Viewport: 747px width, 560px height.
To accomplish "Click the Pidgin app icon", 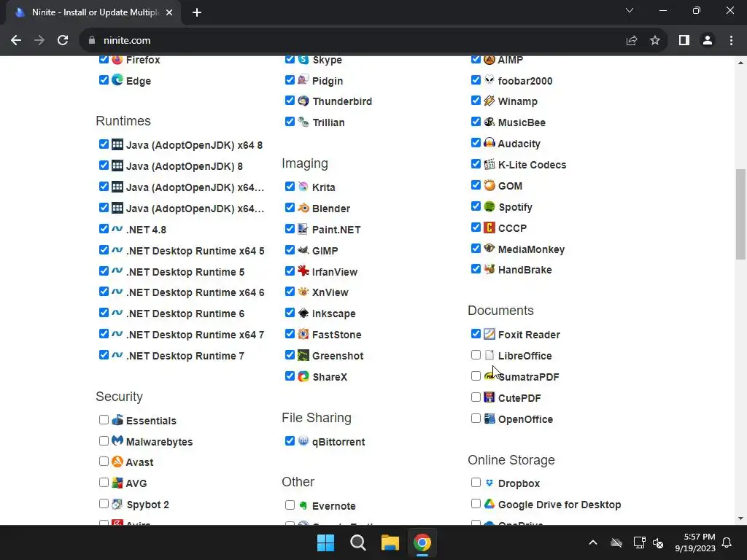I will pos(303,80).
